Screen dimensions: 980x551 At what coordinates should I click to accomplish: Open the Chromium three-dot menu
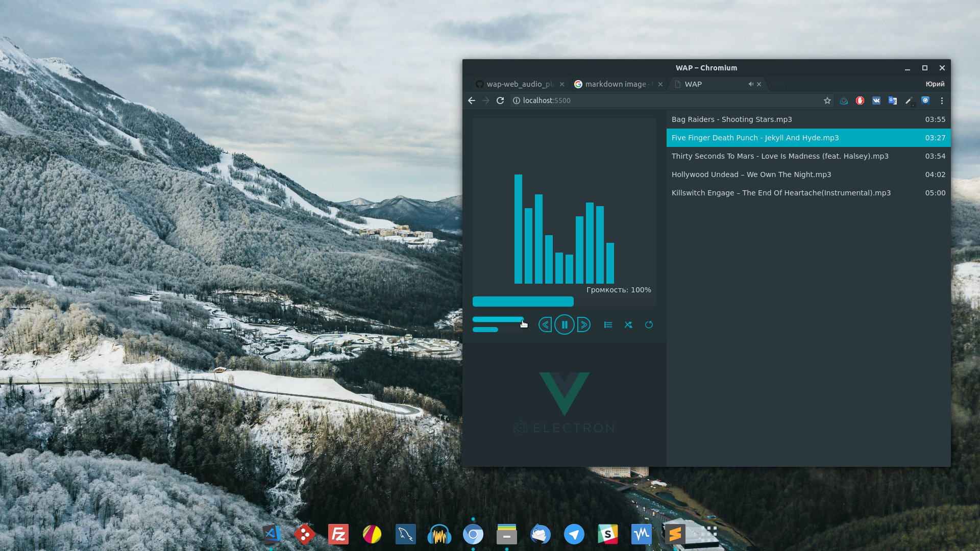tap(942, 101)
